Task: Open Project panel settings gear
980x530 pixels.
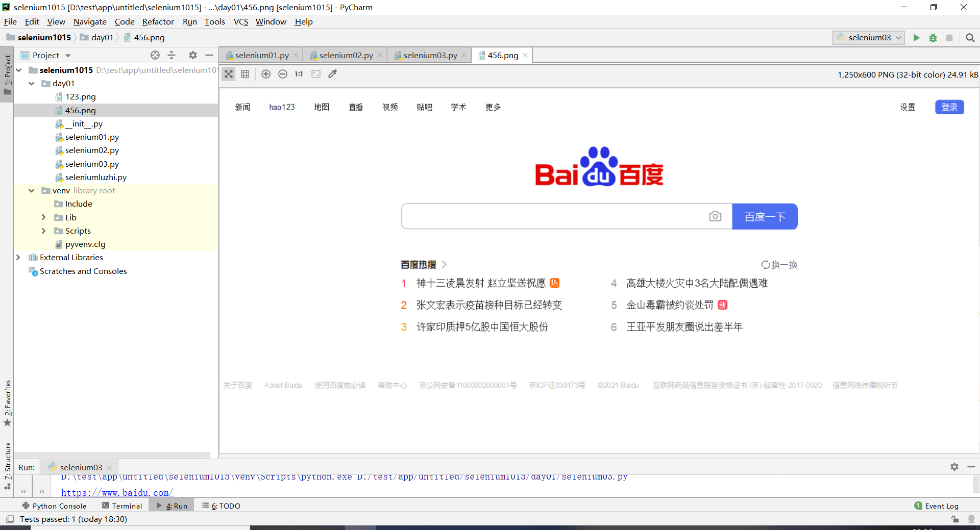Action: coord(193,55)
